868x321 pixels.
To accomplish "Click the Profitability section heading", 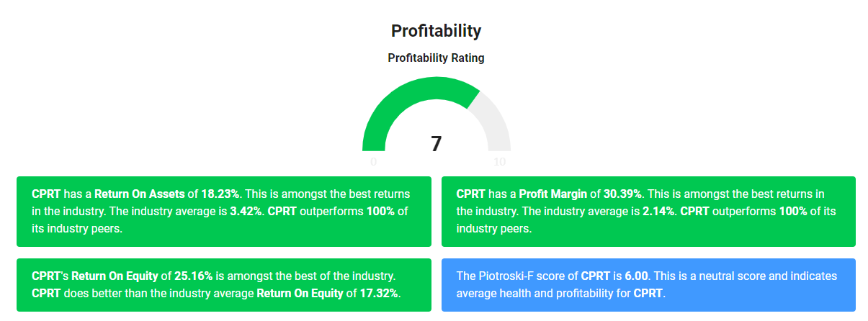I will (436, 31).
